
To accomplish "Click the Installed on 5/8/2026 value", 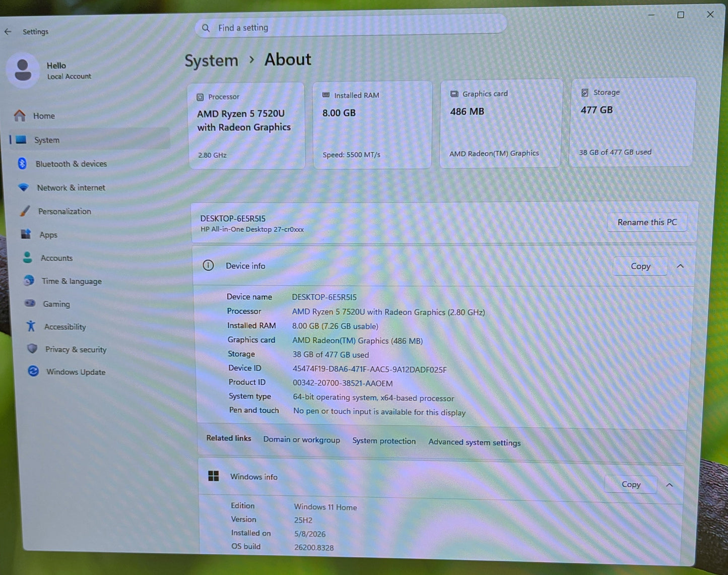I will tap(310, 534).
